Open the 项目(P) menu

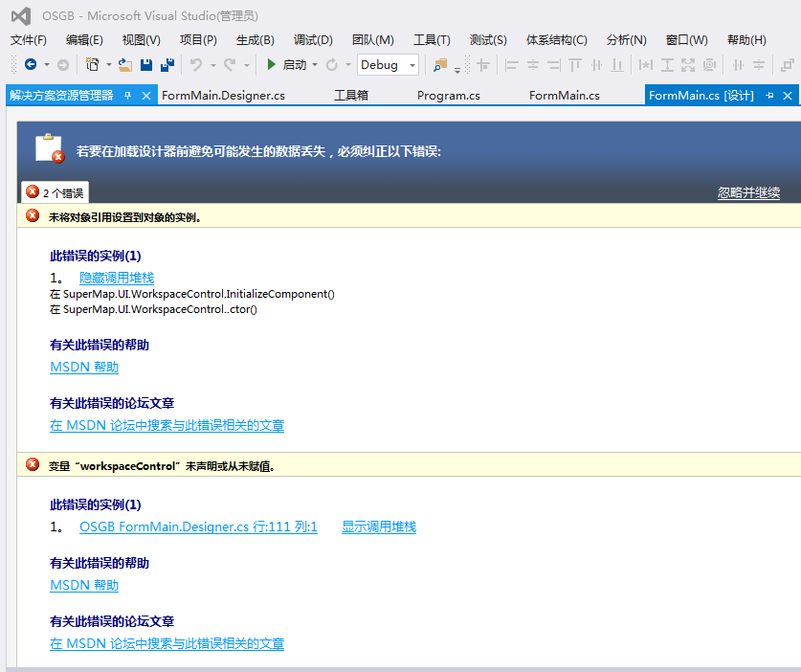coord(198,40)
